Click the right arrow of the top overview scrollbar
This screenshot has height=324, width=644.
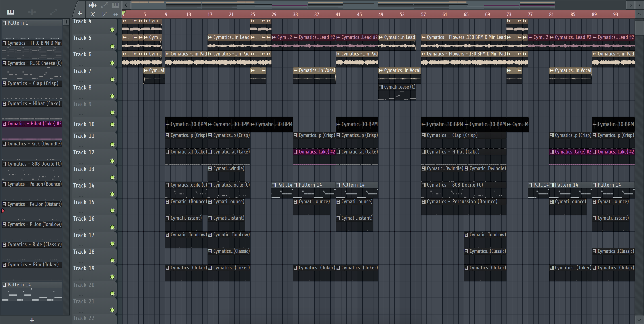pyautogui.click(x=630, y=5)
